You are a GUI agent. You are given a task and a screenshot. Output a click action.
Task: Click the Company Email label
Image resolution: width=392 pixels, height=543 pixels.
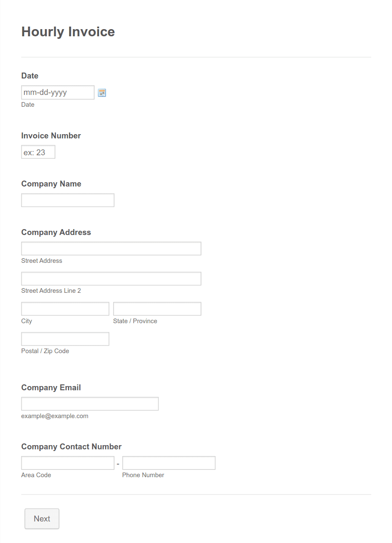click(x=51, y=388)
